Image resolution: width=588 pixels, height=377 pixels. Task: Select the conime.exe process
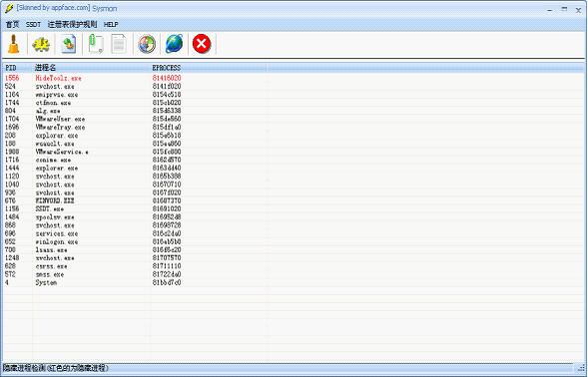coord(294,160)
